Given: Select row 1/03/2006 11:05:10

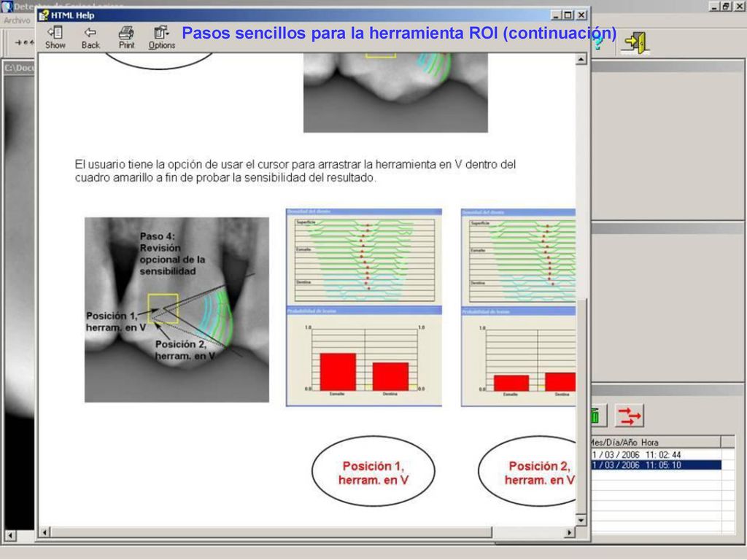Looking at the screenshot, I should (657, 465).
